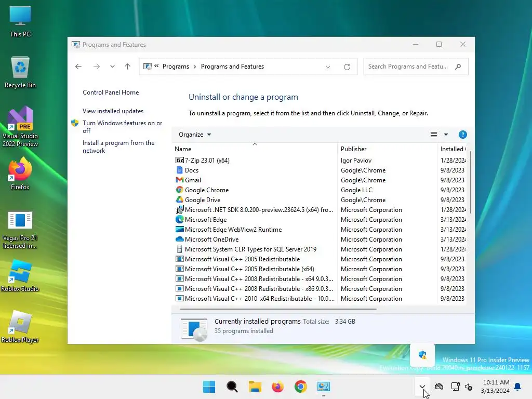Click the Google Drive icon in list
The width and height of the screenshot is (532, 399).
pyautogui.click(x=179, y=199)
